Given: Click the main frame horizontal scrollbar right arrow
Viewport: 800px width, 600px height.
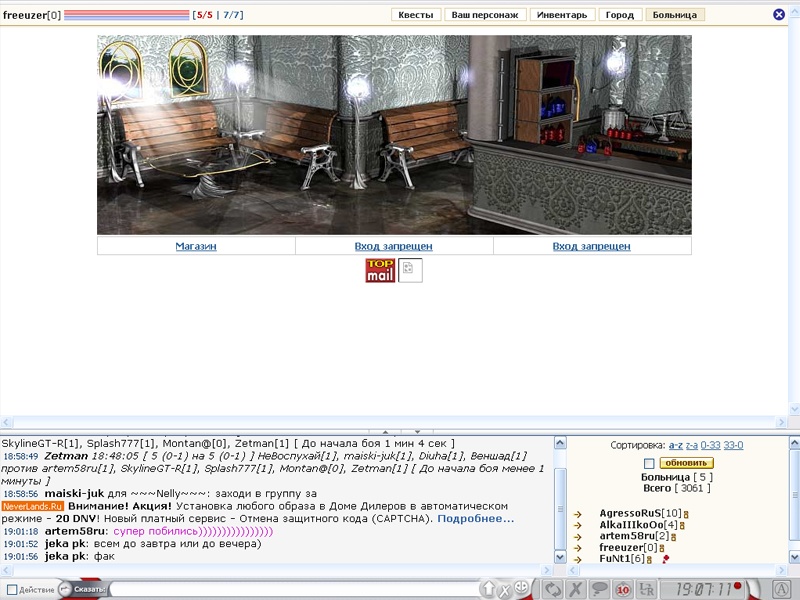Looking at the screenshot, I should pyautogui.click(x=782, y=422).
